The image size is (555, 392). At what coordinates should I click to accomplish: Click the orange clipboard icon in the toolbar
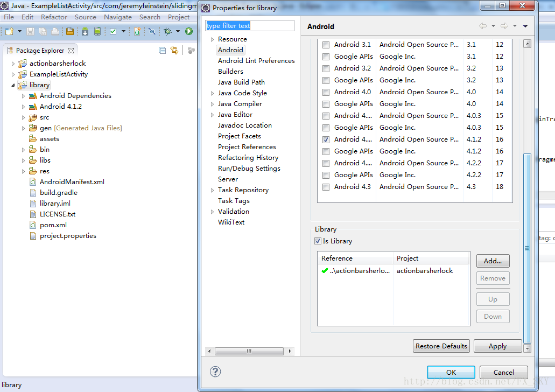point(70,32)
